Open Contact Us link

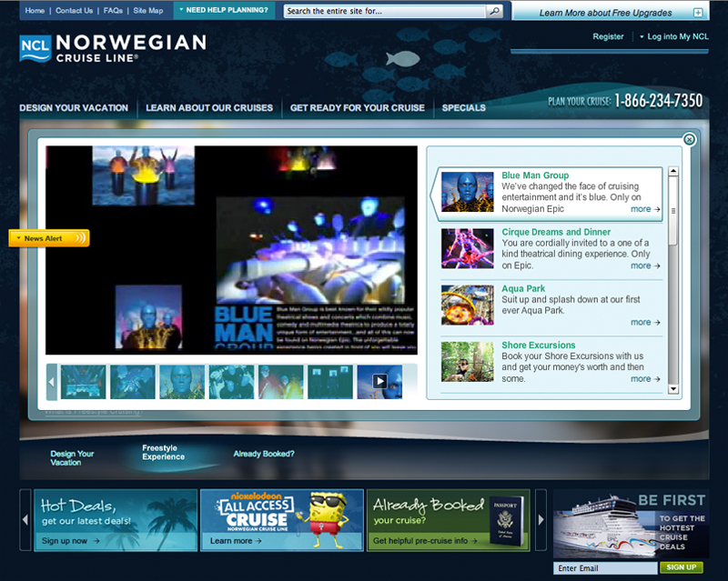(75, 10)
